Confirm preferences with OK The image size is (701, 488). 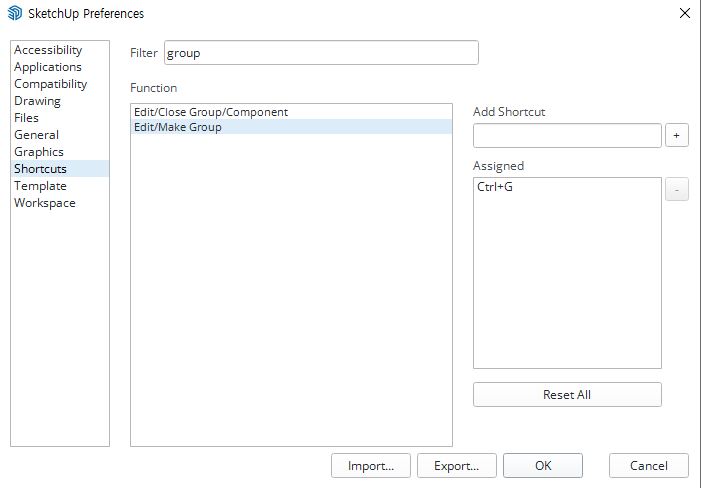pos(543,466)
